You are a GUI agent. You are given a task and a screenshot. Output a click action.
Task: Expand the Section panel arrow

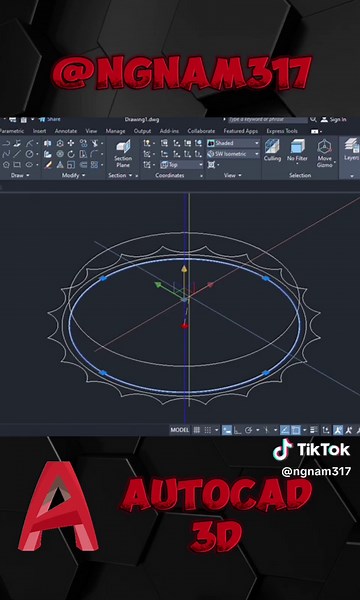[130, 175]
